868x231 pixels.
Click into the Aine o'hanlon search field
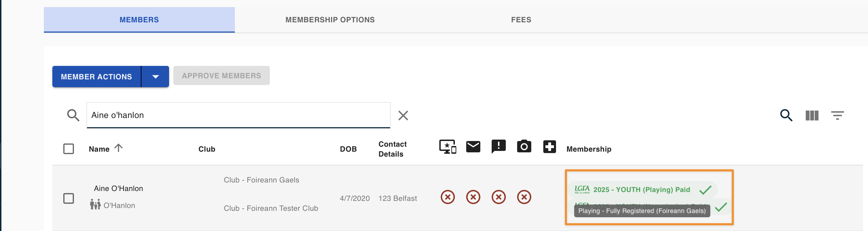pos(238,115)
